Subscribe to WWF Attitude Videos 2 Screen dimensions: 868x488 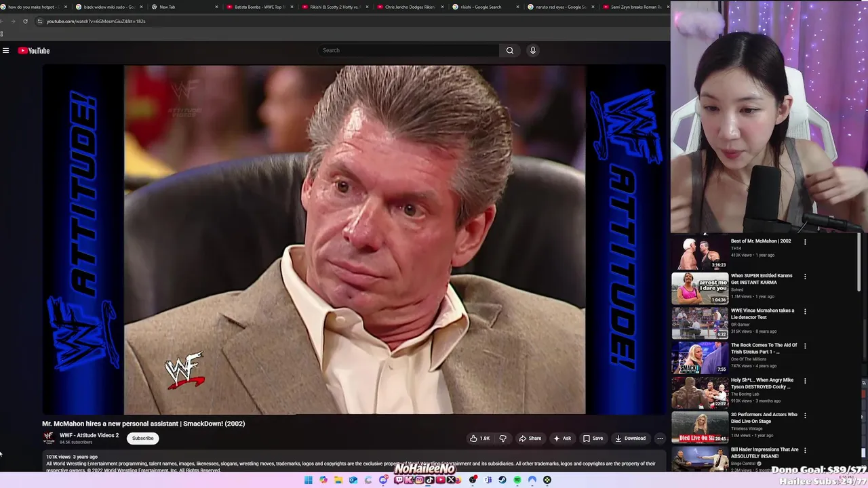[x=143, y=438]
